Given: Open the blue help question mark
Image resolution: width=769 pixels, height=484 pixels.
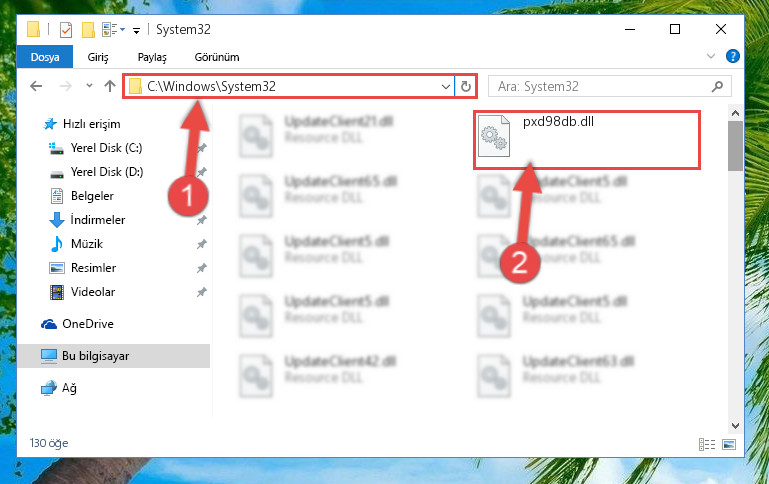Looking at the screenshot, I should pos(732,56).
